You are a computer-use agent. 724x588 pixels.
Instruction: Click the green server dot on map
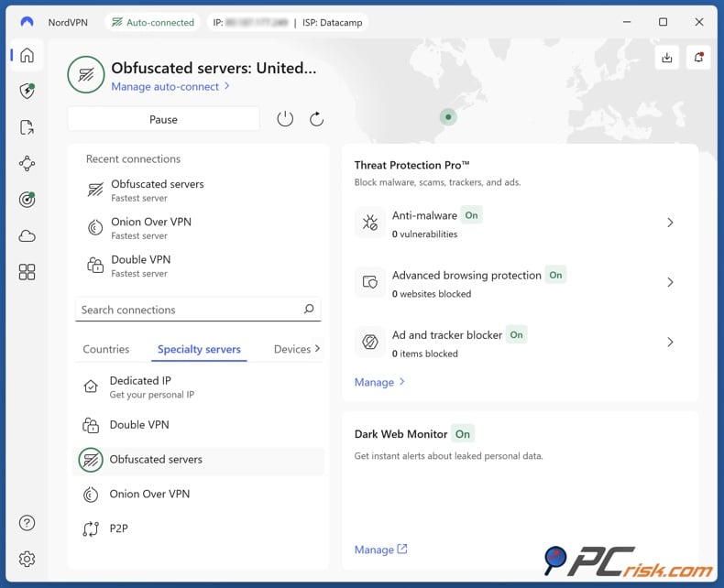448,116
